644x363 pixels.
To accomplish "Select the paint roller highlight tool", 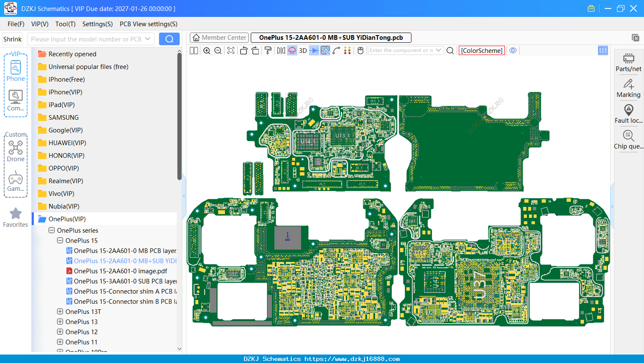I will 268,50.
